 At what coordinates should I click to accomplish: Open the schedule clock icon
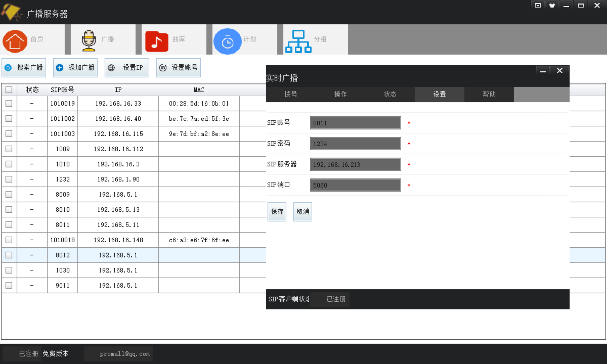point(227,41)
